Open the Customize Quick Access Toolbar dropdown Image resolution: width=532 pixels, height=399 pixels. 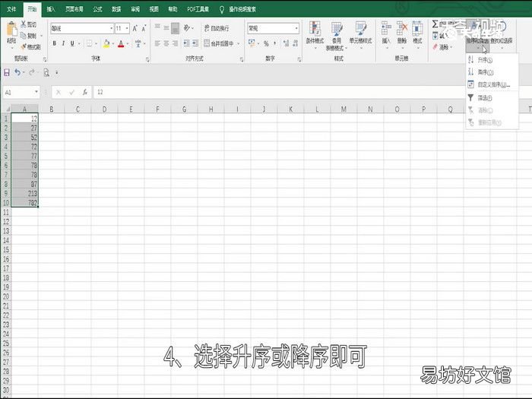coord(57,73)
